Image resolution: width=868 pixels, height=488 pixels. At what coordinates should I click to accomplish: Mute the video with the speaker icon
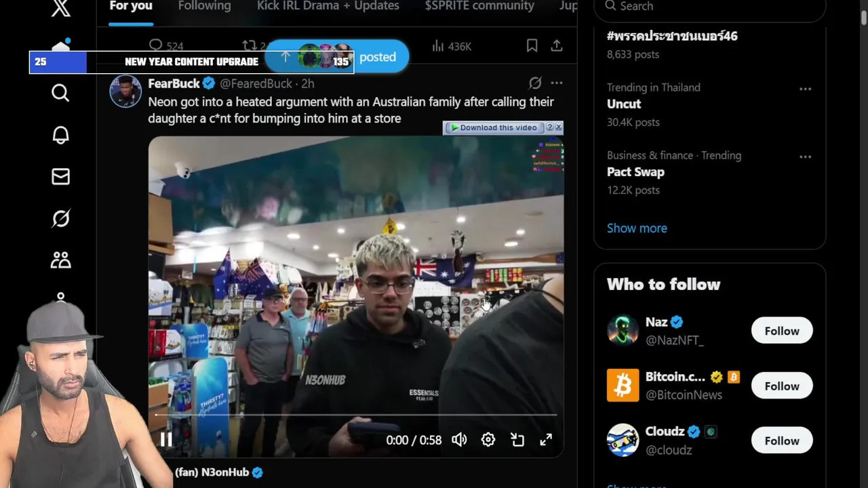coord(459,440)
